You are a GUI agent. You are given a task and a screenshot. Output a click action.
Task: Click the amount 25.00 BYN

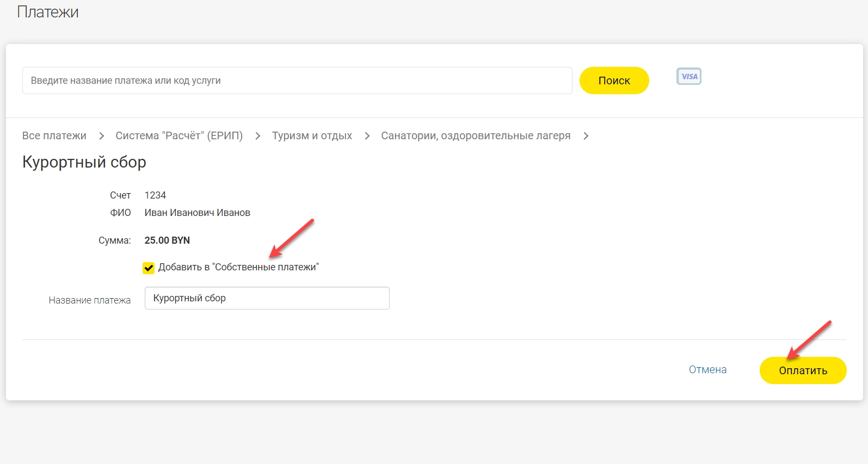point(167,240)
